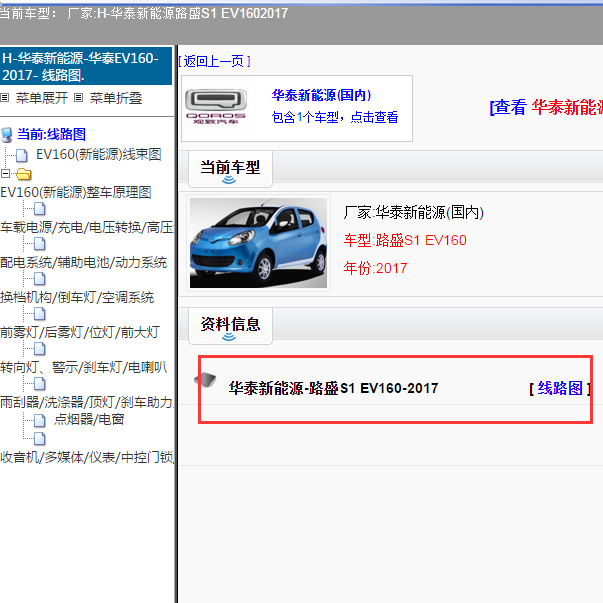Screen dimensions: 603x603
Task: Click the H-华泰新能源-华泰EV160-2017 线路图 header
Action: point(86,66)
